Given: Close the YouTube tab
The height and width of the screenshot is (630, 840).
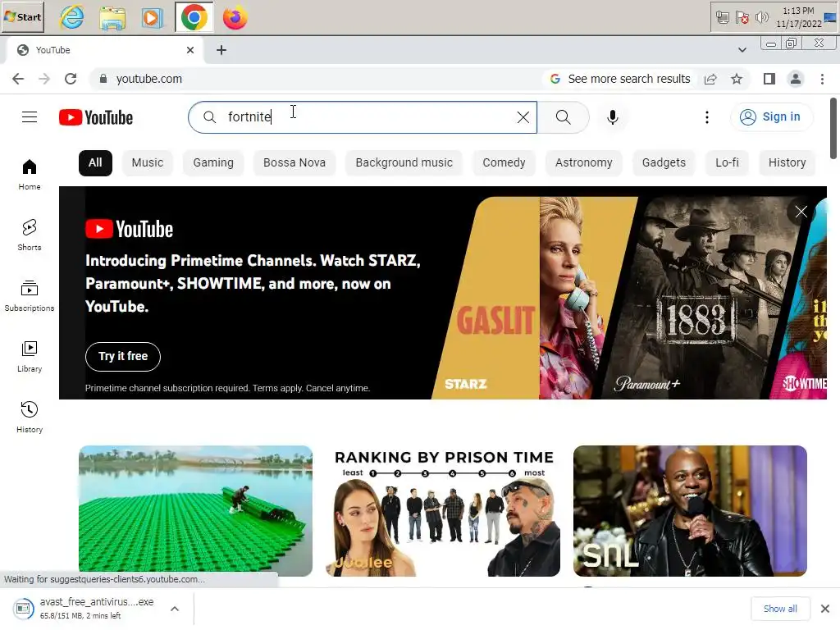Looking at the screenshot, I should pyautogui.click(x=190, y=50).
